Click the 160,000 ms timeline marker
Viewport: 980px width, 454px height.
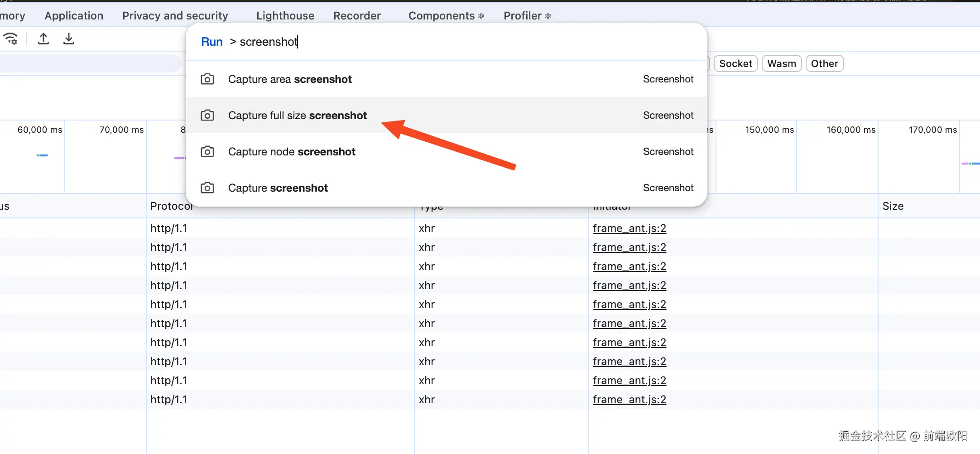click(x=850, y=130)
